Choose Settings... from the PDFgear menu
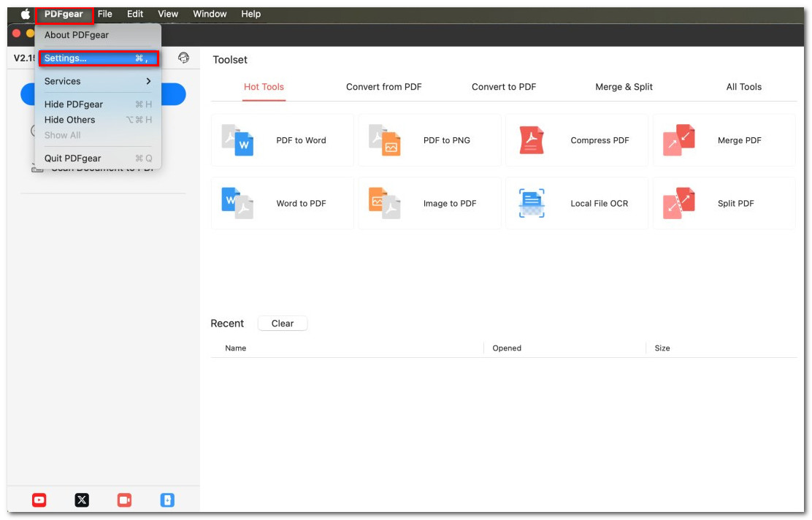 [98, 58]
